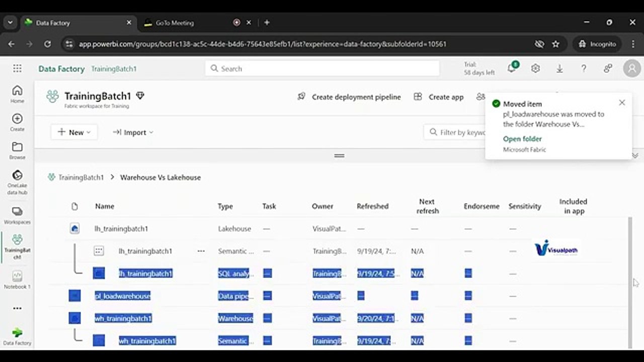The height and width of the screenshot is (362, 644).
Task: Open lh_trainingbatch1 Lakehouse item
Action: (121, 229)
